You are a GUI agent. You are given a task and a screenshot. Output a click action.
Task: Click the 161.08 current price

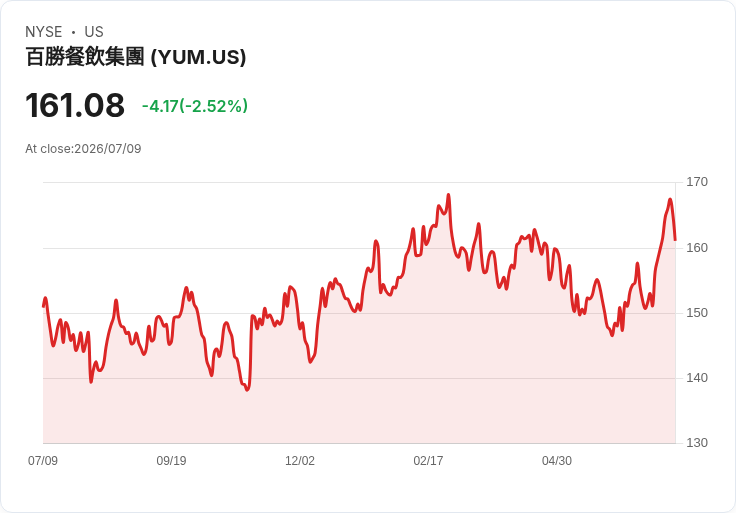pos(75,105)
